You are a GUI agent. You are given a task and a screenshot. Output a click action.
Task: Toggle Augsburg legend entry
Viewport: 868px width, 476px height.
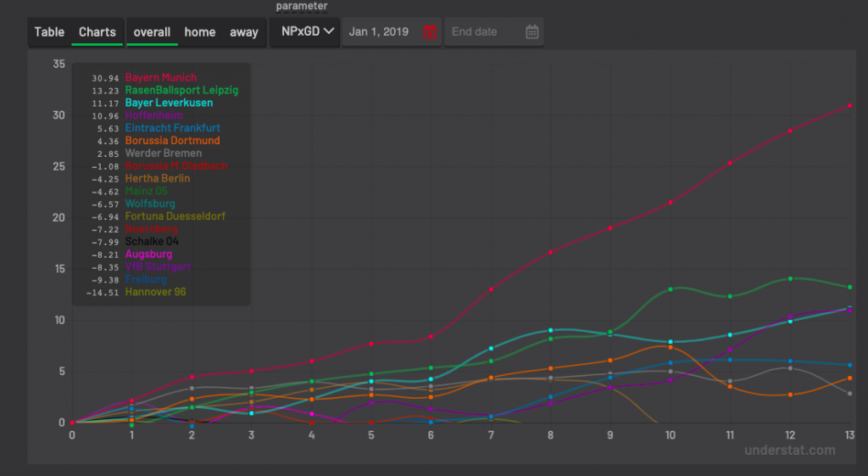click(x=148, y=255)
